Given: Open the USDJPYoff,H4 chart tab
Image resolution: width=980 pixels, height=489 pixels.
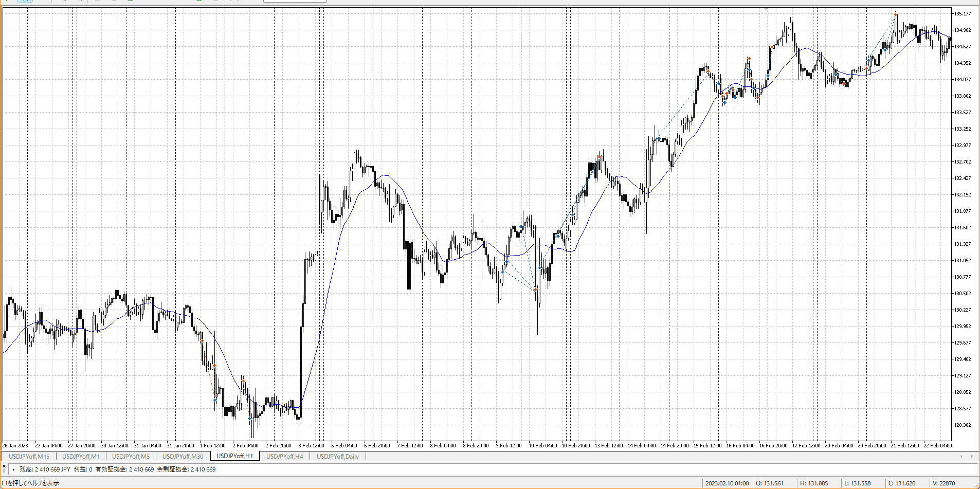Looking at the screenshot, I should click(x=284, y=456).
